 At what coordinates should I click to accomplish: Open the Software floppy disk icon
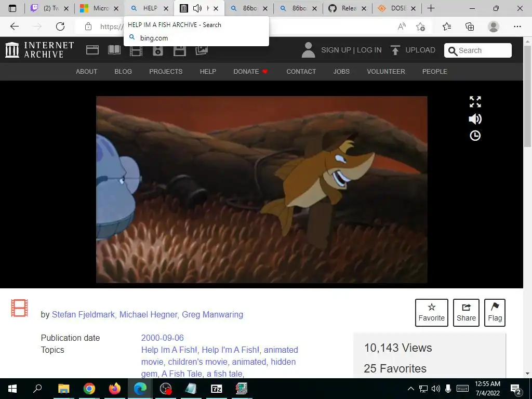click(179, 50)
